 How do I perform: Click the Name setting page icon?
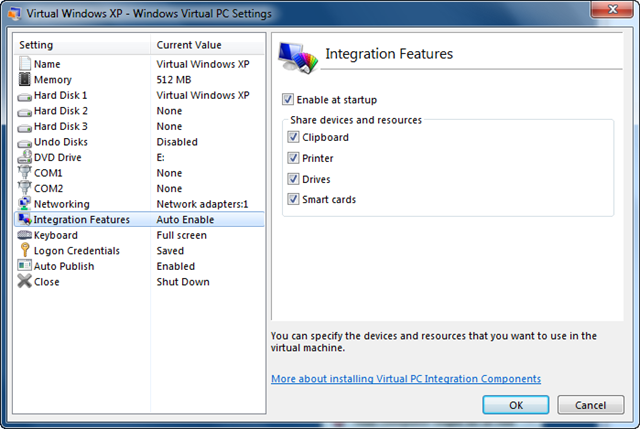tap(24, 64)
